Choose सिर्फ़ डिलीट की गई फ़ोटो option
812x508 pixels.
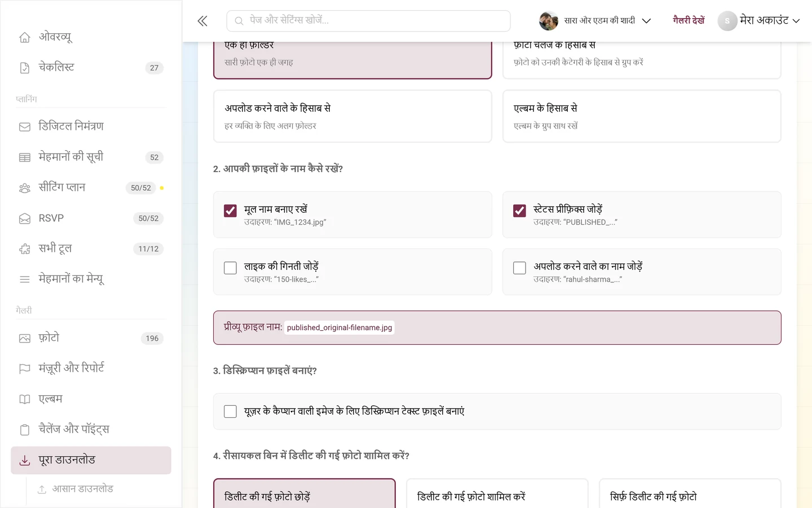(x=690, y=494)
